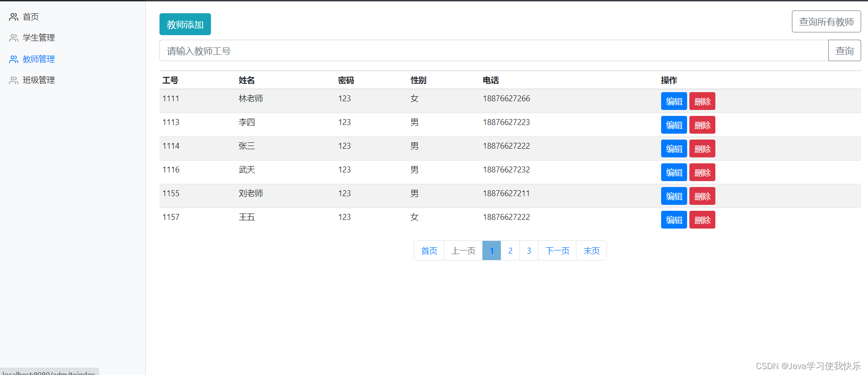The width and height of the screenshot is (868, 375).
Task: Edit teacher 张三 row 1114
Action: (674, 149)
